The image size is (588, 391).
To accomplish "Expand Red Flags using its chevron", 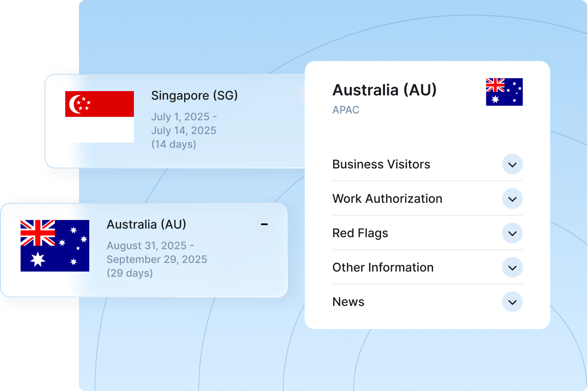I will 512,233.
